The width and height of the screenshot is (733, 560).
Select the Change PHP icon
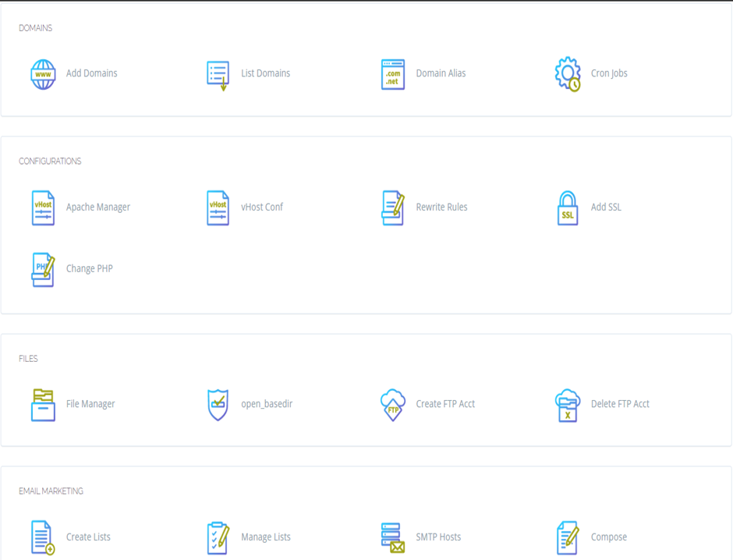(x=42, y=268)
